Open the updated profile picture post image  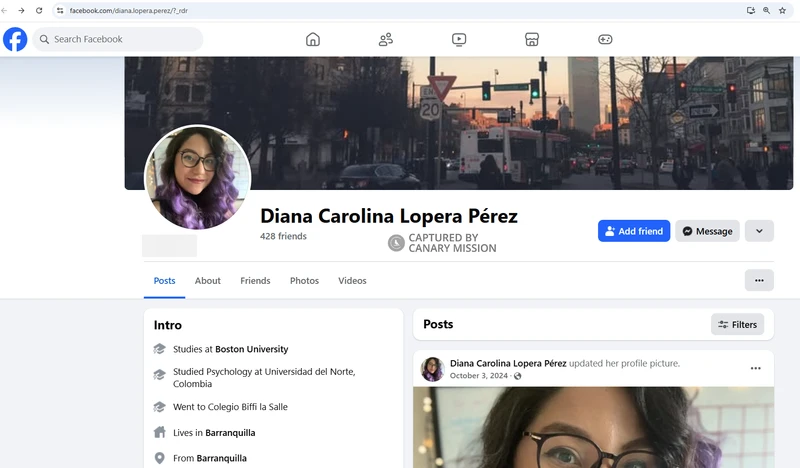tap(593, 428)
